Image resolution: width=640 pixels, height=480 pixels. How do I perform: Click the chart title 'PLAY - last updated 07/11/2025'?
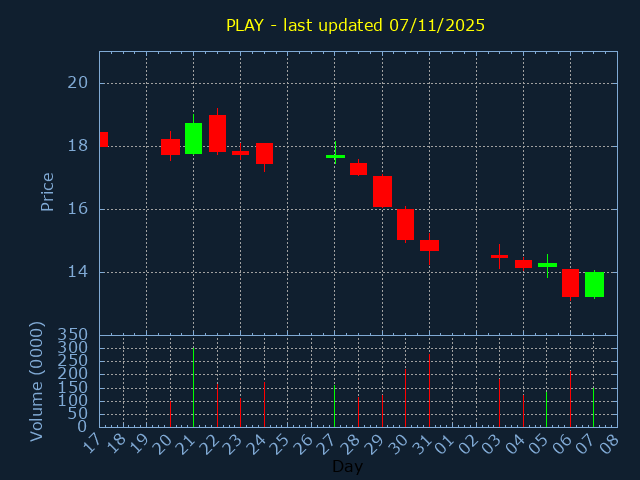click(355, 25)
